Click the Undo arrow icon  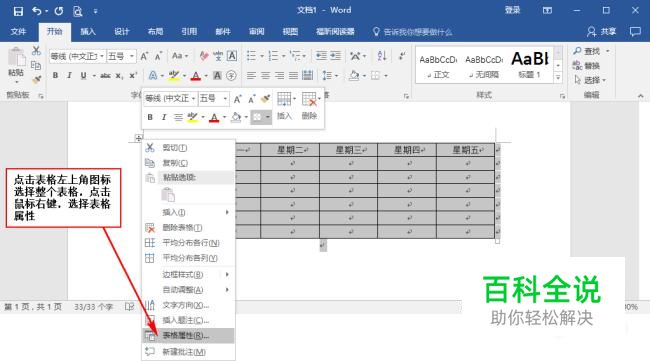point(37,11)
